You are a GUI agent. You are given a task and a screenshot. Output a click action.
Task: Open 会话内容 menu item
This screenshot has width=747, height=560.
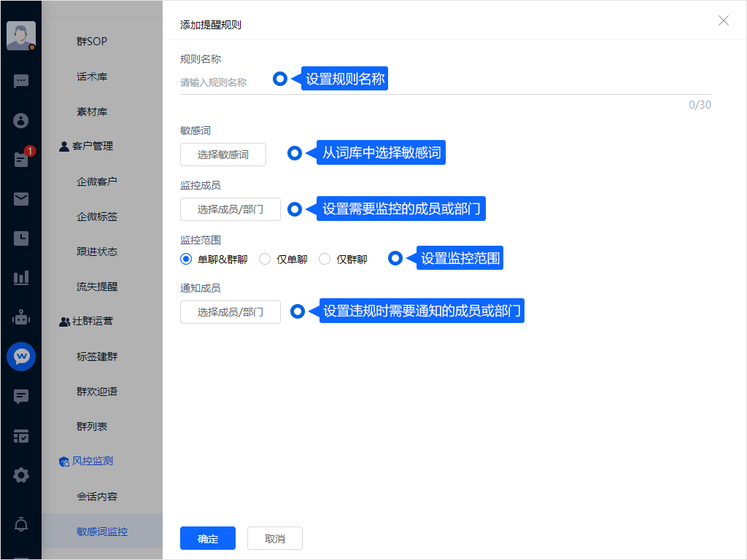pyautogui.click(x=97, y=497)
